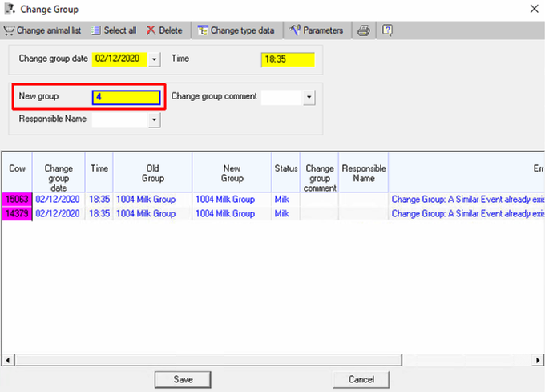Click the Change group date field
545x392 pixels.
point(120,59)
